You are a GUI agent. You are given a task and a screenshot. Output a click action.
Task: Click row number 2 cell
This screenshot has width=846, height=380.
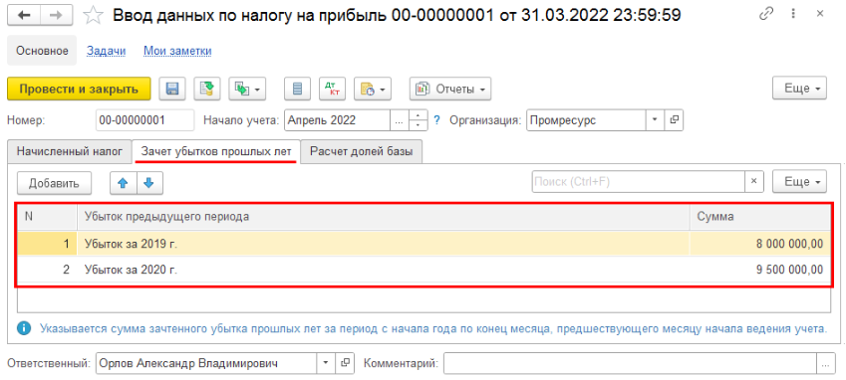pyautogui.click(x=47, y=269)
